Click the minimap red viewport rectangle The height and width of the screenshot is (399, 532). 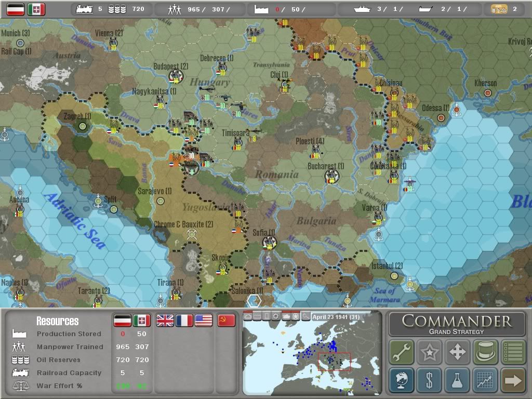tap(334, 362)
